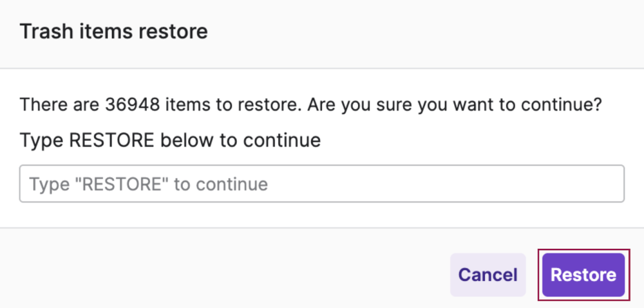Click the word "Trash" in the header
644x308 pixels.
pyautogui.click(x=43, y=32)
